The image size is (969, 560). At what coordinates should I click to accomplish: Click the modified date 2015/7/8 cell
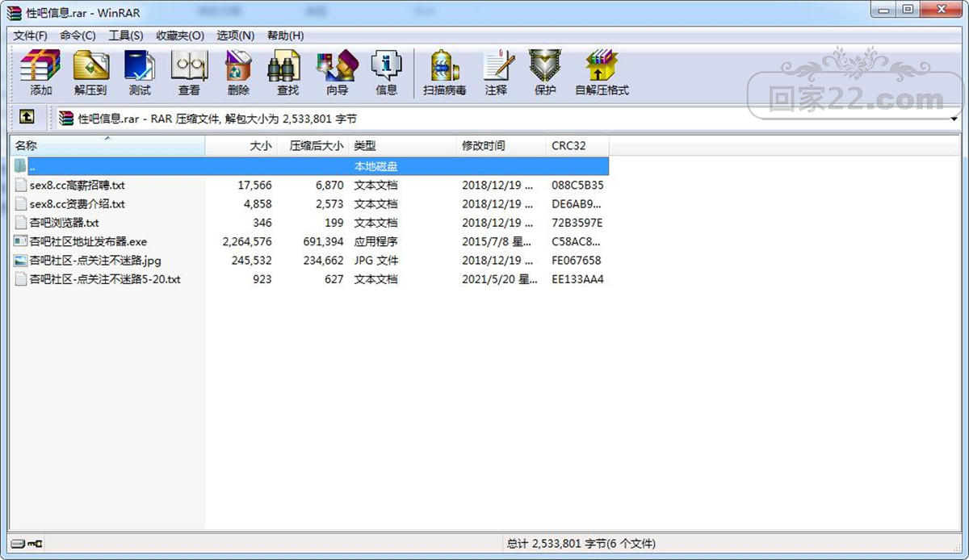point(497,241)
